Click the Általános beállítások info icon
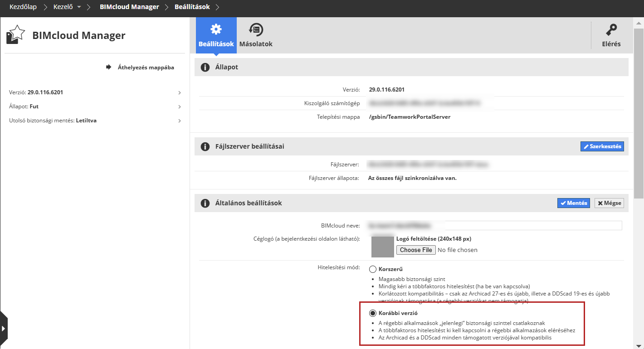This screenshot has height=349, width=644. click(x=205, y=203)
